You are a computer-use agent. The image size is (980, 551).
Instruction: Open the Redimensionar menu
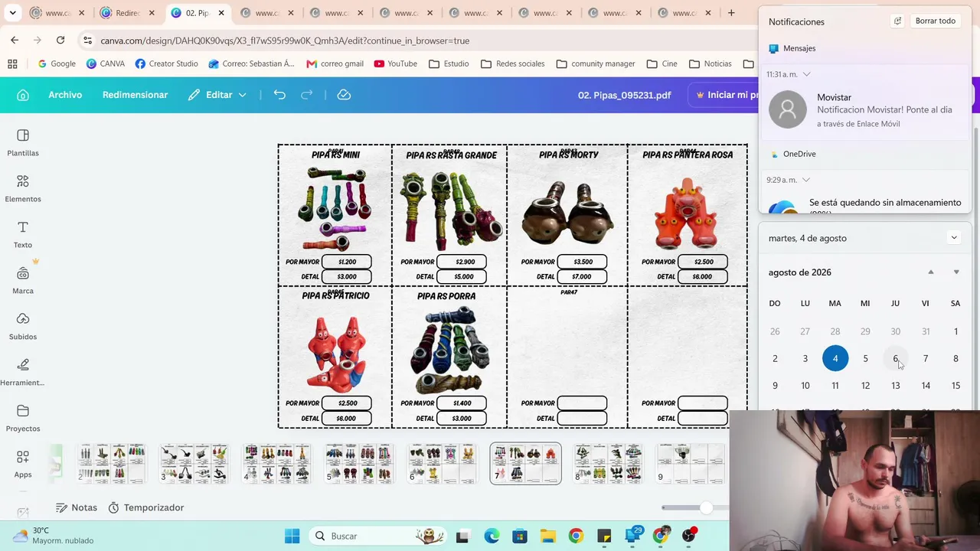[135, 95]
